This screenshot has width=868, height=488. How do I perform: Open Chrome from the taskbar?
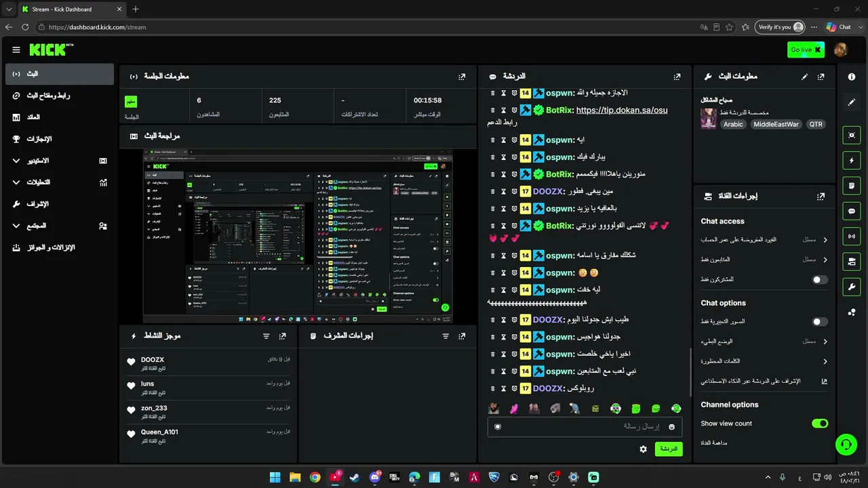[315, 477]
